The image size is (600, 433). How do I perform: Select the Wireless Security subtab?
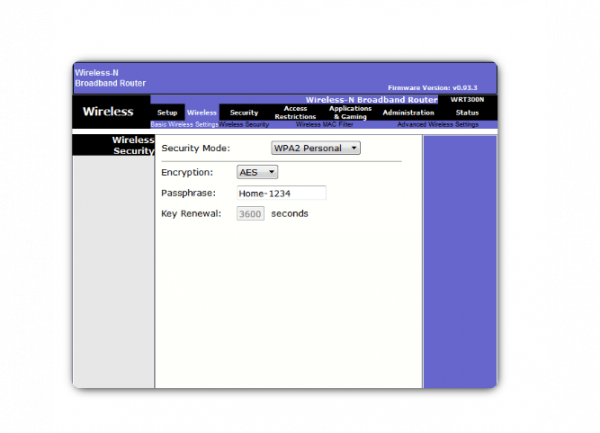[x=244, y=124]
